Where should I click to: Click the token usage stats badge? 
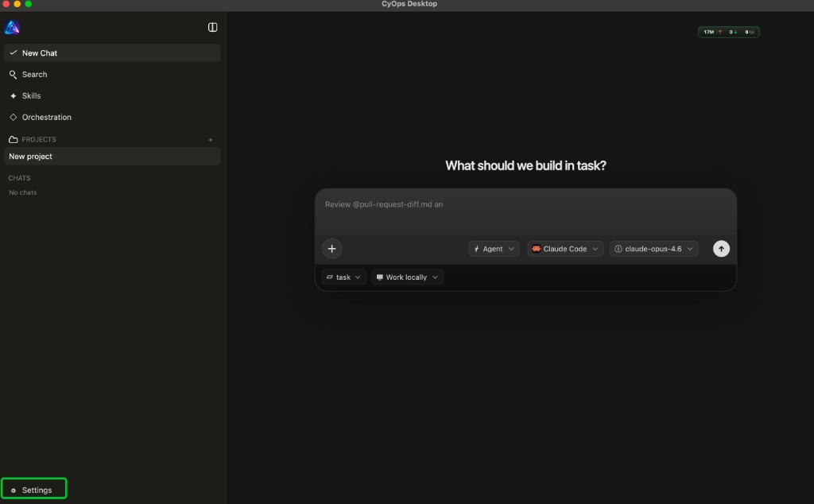(x=728, y=32)
